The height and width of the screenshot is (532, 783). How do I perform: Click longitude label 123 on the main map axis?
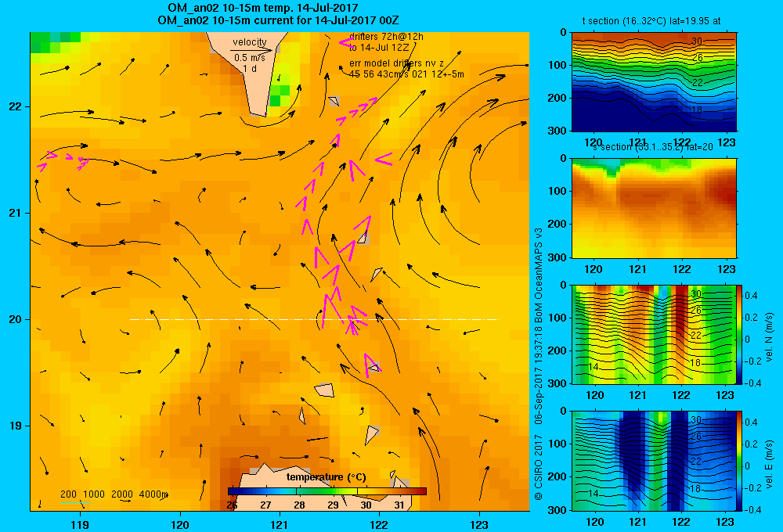point(479,524)
